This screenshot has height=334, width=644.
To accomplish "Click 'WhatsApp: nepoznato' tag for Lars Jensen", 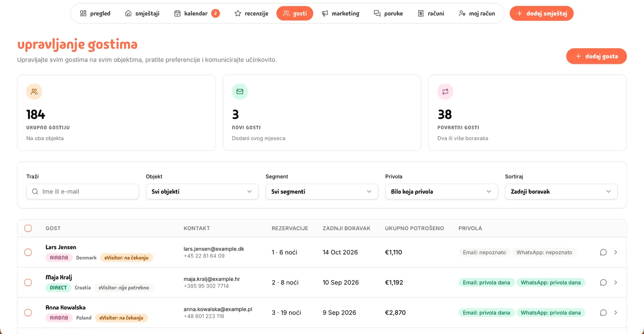I will pyautogui.click(x=544, y=252).
